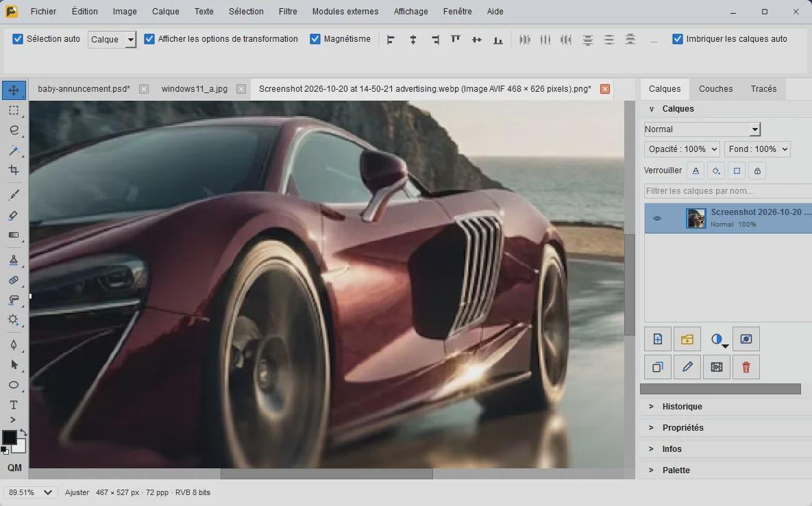The height and width of the screenshot is (506, 812).
Task: Click the black foreground color swatch
Action: tap(10, 438)
